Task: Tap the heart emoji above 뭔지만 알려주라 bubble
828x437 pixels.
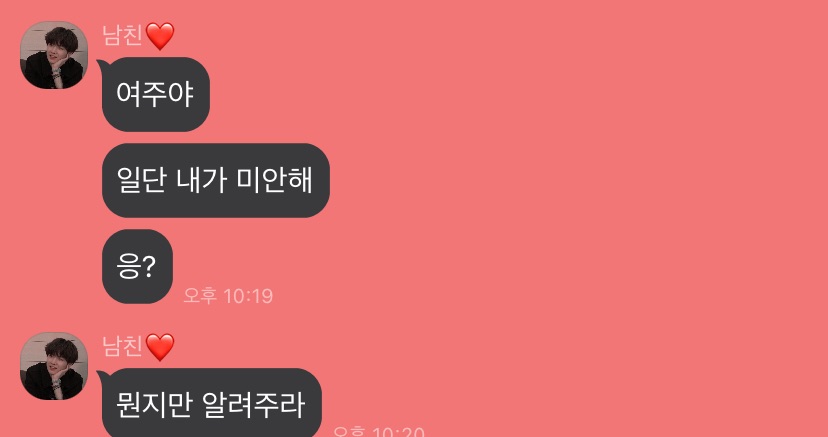Action: [160, 347]
